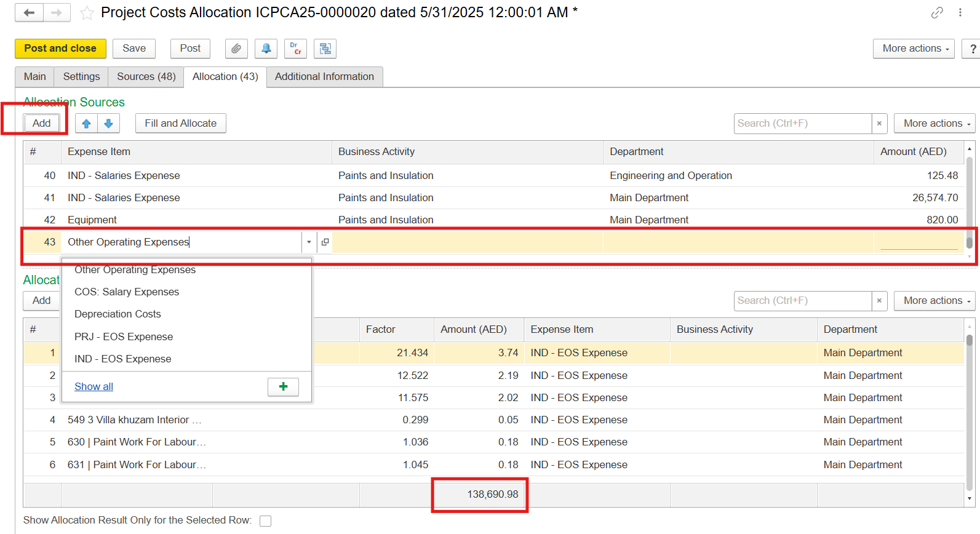Move row down with blue down arrow
The height and width of the screenshot is (534, 980).
[108, 124]
